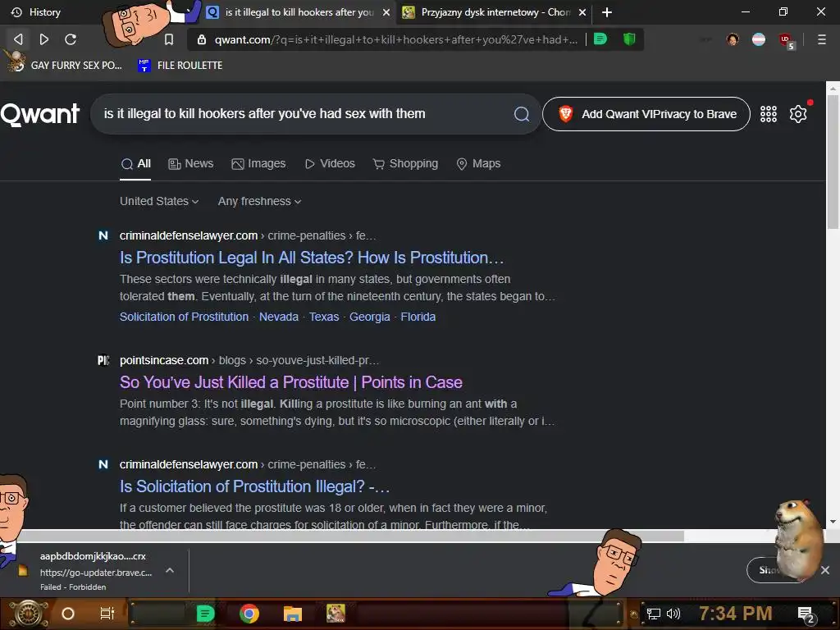Click the 7:34 PM taskbar clock
The image size is (840, 630).
tap(735, 614)
